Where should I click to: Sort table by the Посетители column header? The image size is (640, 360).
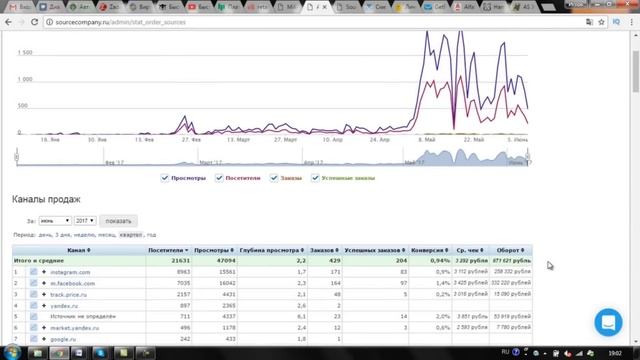(168, 250)
